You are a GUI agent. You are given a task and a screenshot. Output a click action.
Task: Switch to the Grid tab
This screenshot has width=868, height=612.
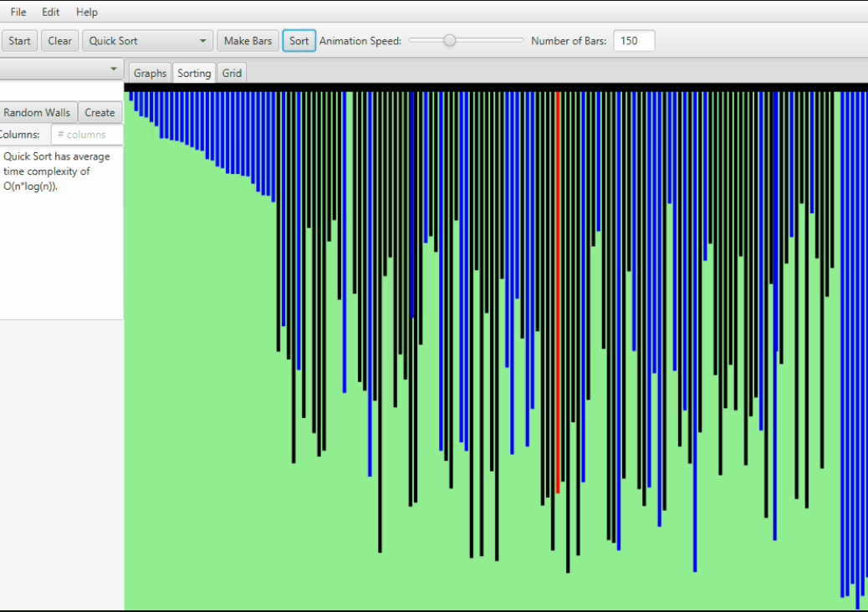click(x=232, y=73)
